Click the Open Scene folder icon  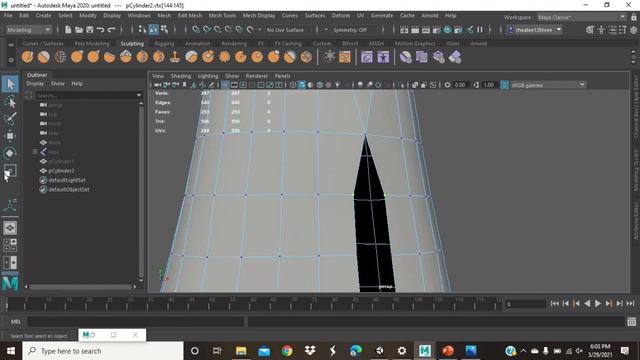(79, 30)
